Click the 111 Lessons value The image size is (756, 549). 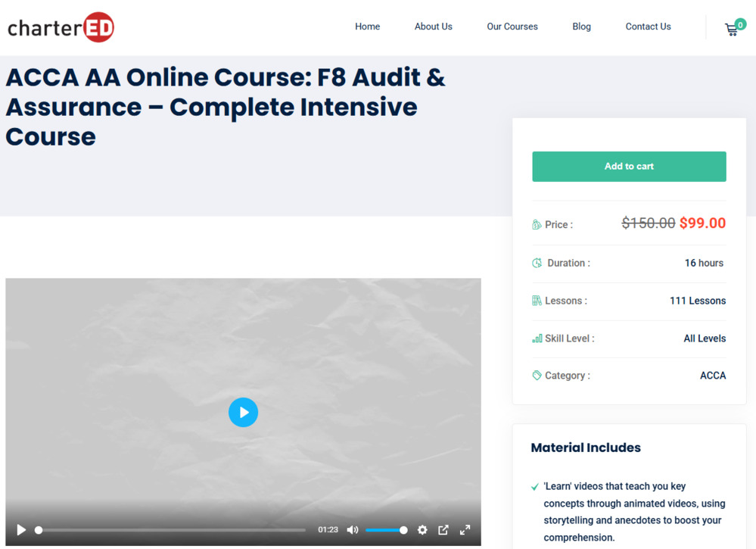pos(698,301)
